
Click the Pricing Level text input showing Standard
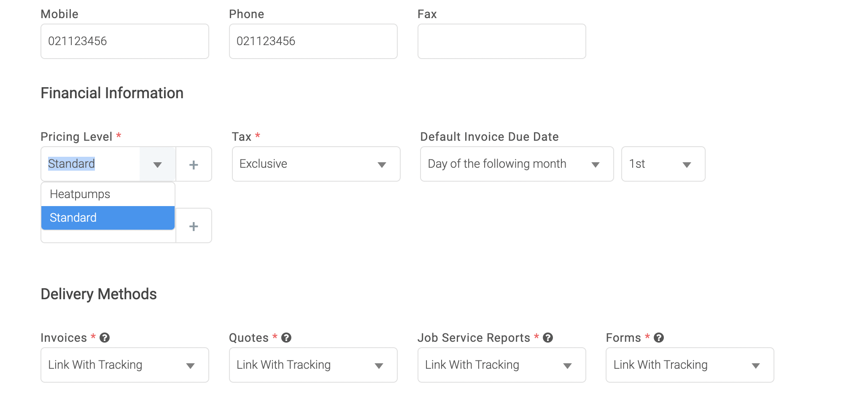click(90, 164)
